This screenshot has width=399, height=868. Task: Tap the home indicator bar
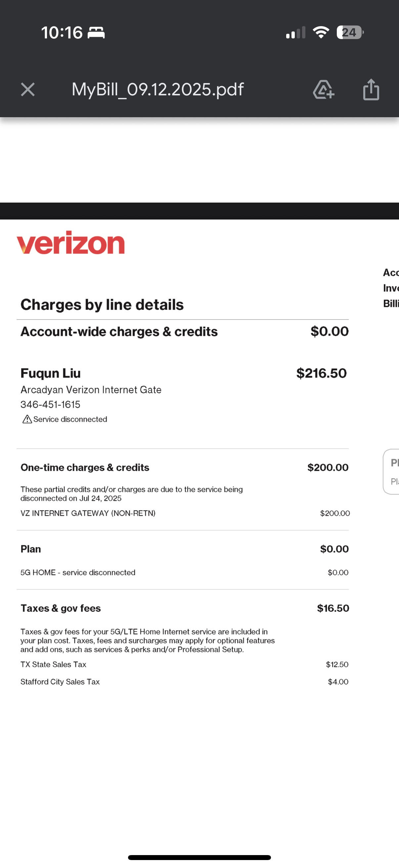(199, 857)
